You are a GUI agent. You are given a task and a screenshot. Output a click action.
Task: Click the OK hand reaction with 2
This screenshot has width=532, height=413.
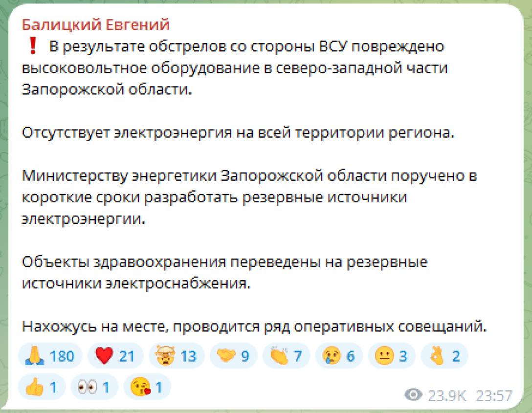point(443,355)
